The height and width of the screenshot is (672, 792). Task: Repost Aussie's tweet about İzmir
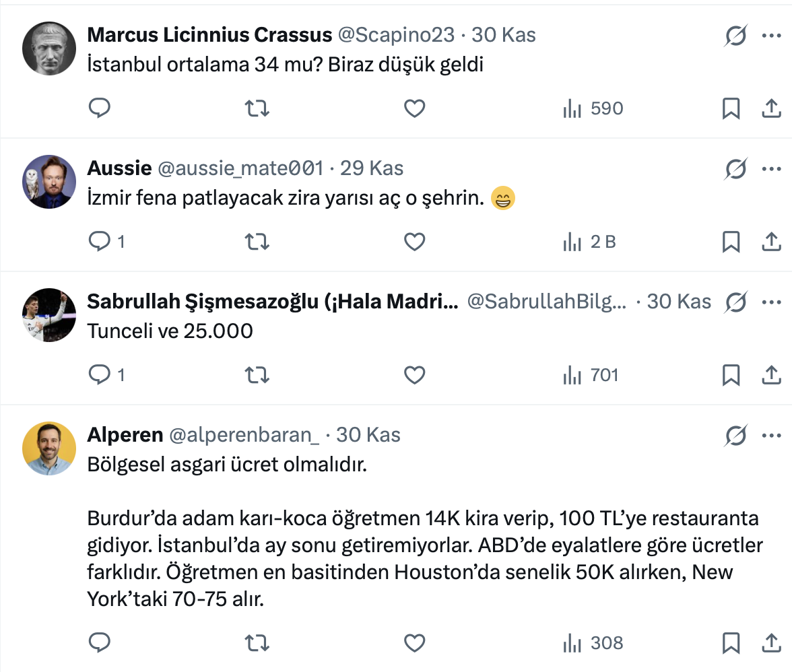257,242
